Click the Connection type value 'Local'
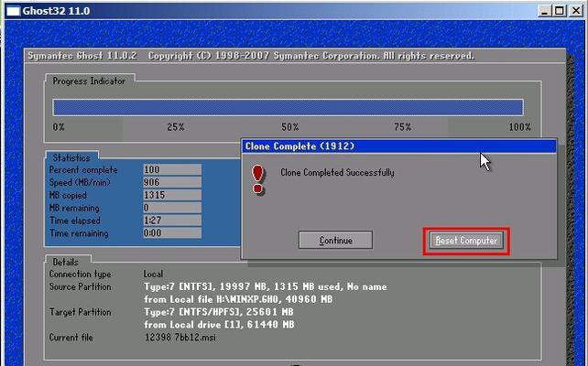This screenshot has width=588, height=366. [153, 274]
